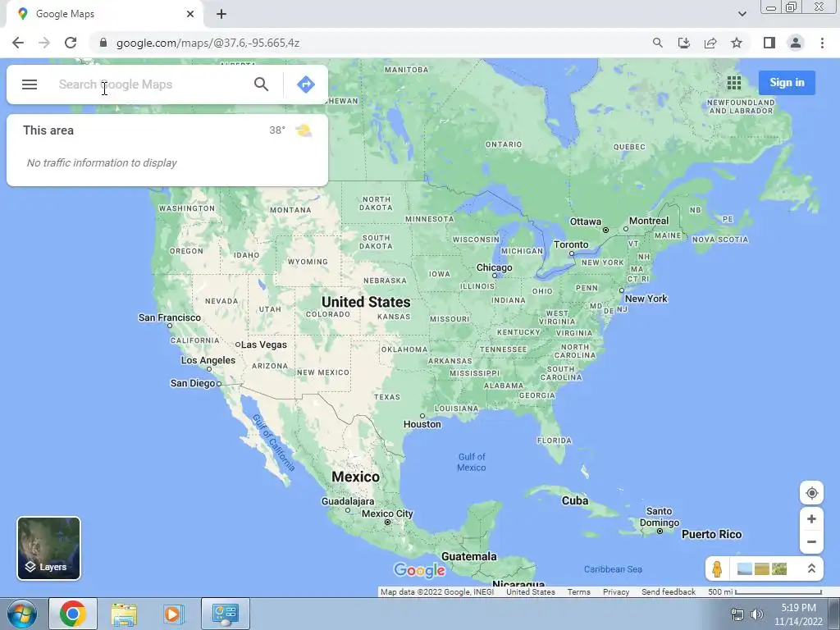This screenshot has height=630, width=840.
Task: Click the San Francisco label on map
Action: (x=169, y=317)
